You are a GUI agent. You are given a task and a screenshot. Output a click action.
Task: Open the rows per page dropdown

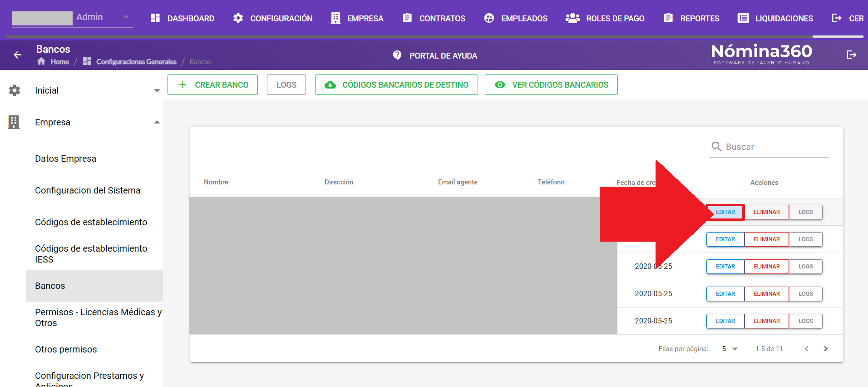[730, 349]
